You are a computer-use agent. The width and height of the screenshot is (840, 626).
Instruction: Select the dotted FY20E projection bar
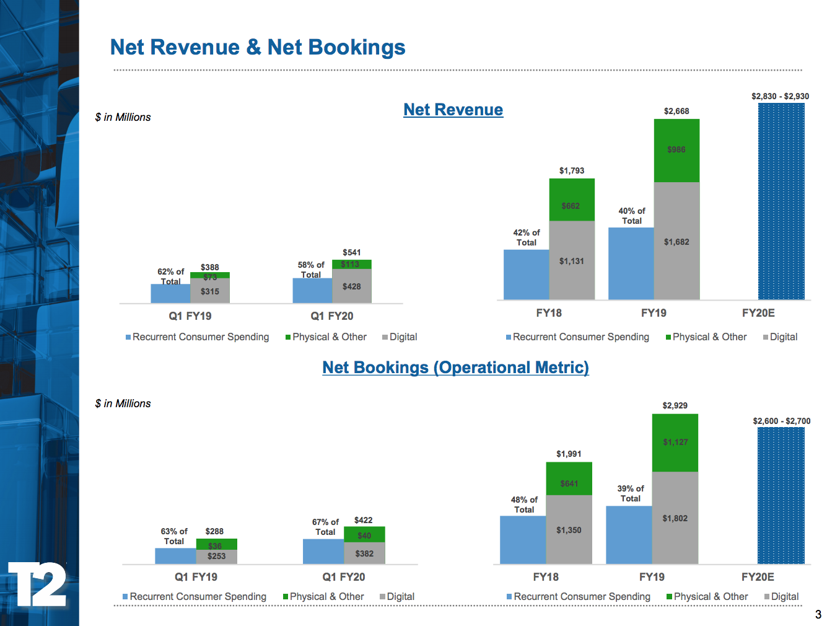782,201
